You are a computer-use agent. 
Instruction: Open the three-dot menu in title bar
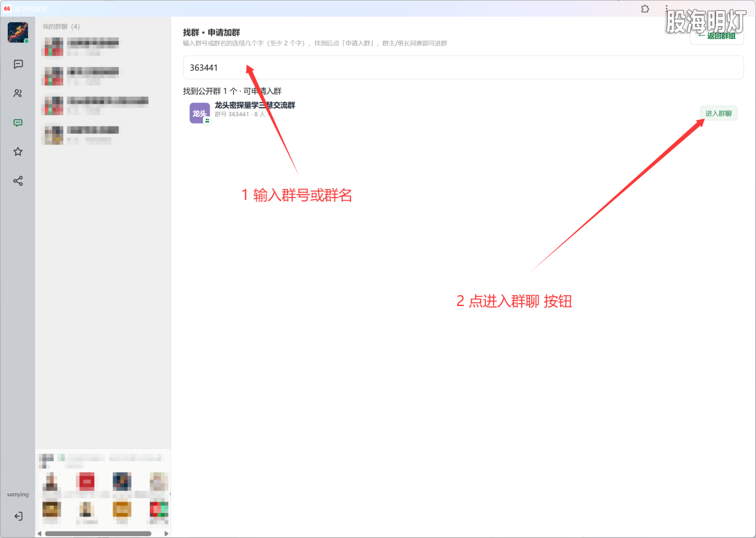(667, 9)
